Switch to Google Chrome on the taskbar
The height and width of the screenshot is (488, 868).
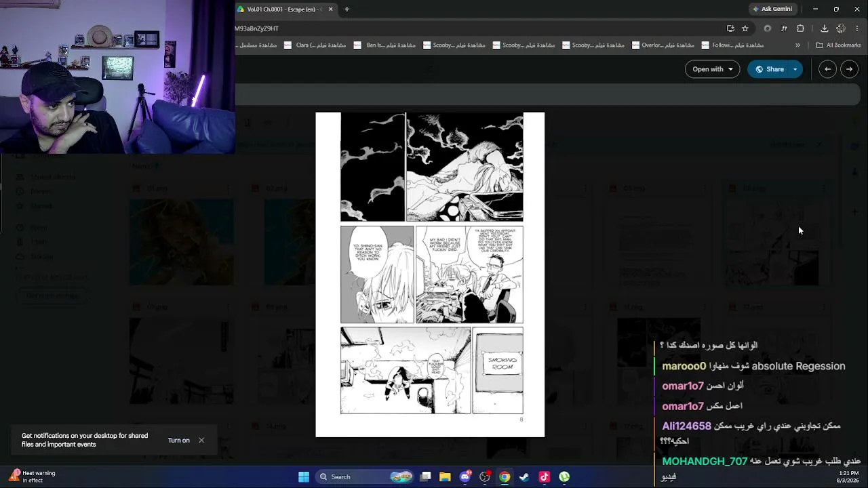pos(505,476)
